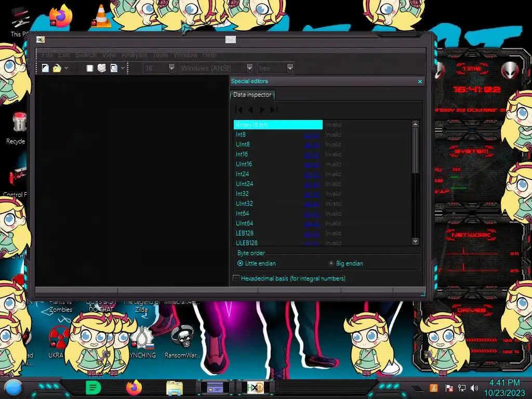Click the Open disk toolbar icon
Screen dimensions: 532x399
click(101, 68)
